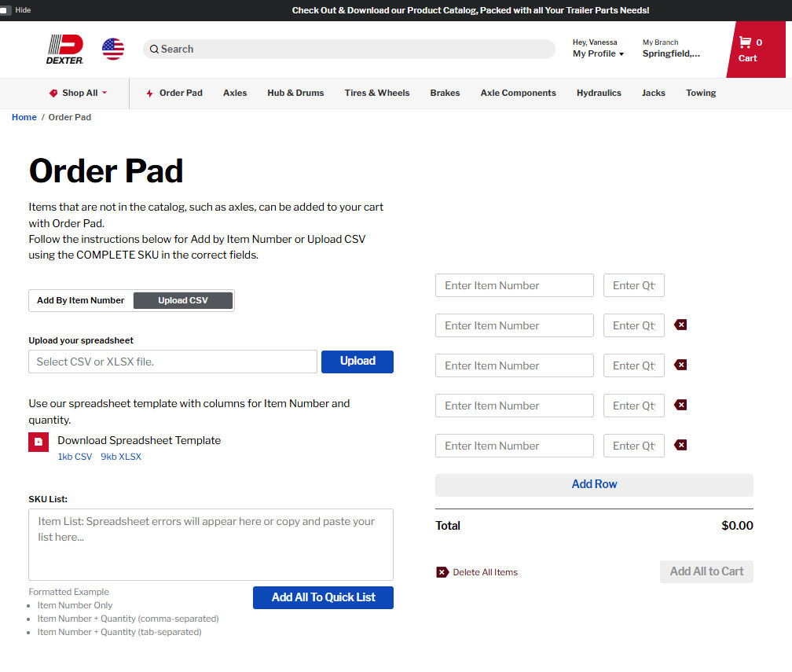Toggle the Hide banner switch
This screenshot has height=672, width=792.
[6, 10]
